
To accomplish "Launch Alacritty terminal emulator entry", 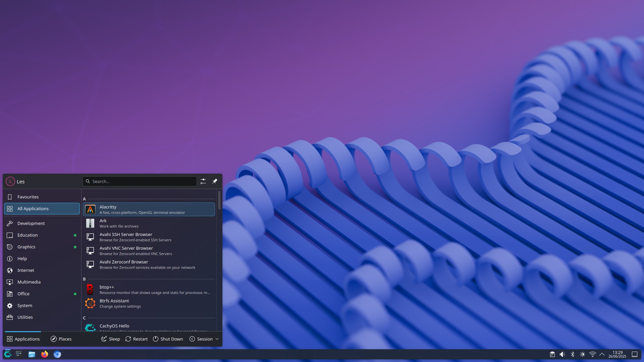I will tap(149, 209).
